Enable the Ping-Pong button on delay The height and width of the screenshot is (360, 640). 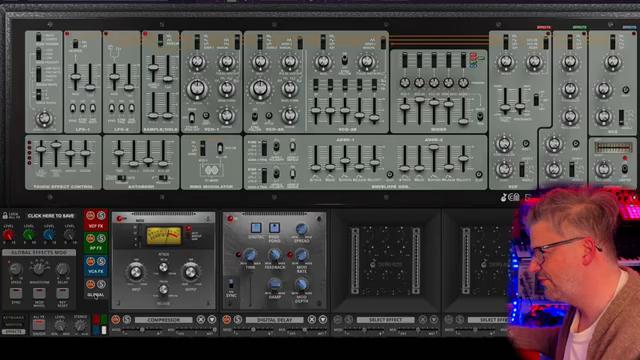coord(274,228)
